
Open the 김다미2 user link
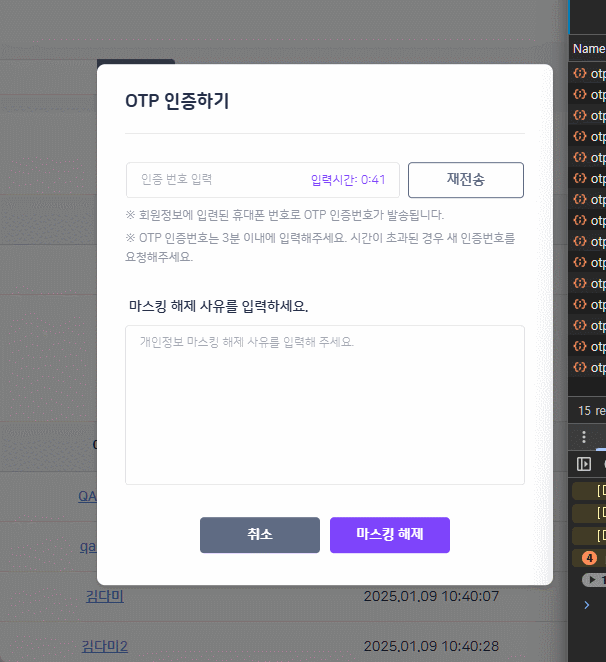tap(104, 646)
